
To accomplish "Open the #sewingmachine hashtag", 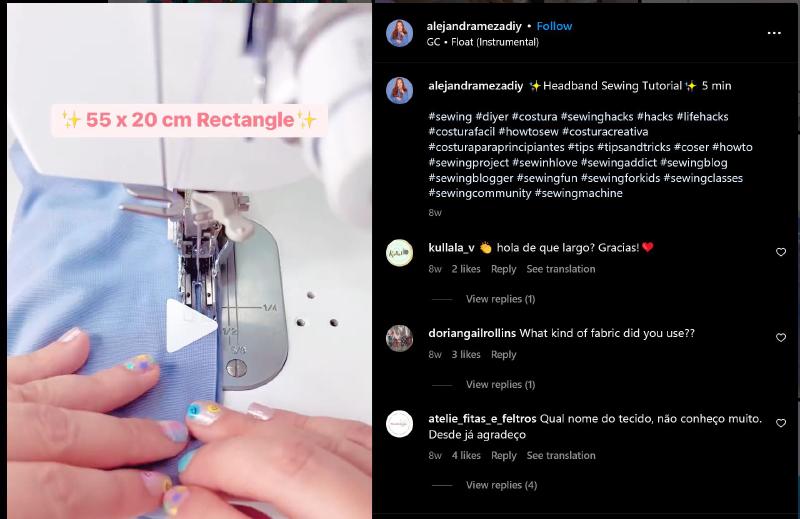I will coord(579,193).
